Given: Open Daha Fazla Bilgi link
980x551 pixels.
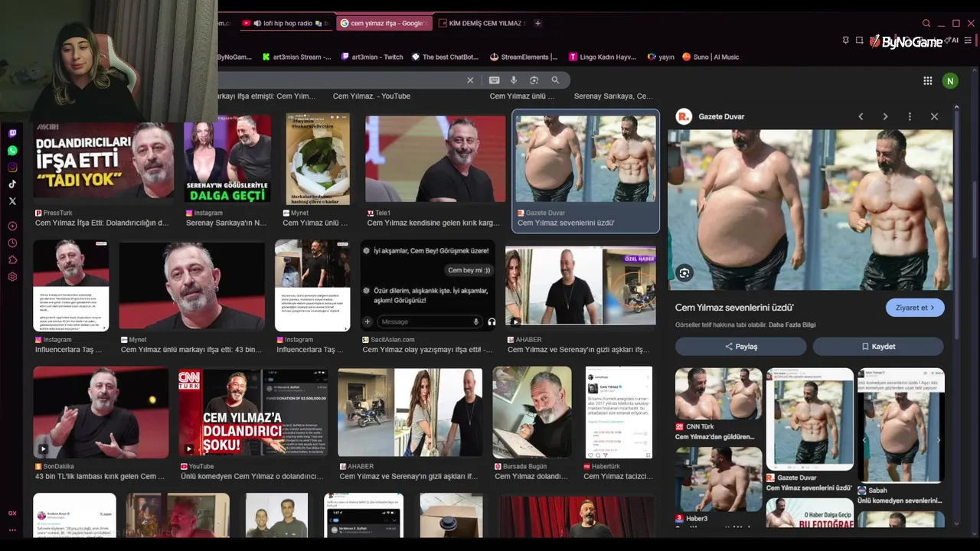Looking at the screenshot, I should click(x=792, y=325).
